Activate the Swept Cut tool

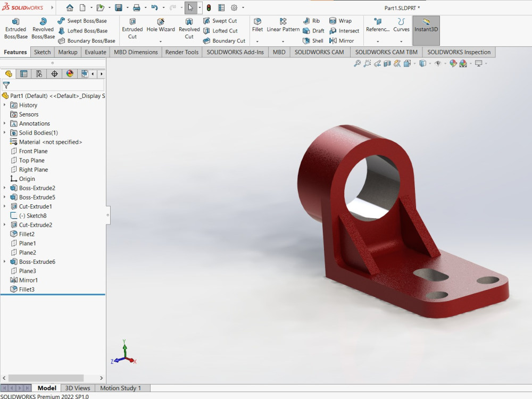220,21
